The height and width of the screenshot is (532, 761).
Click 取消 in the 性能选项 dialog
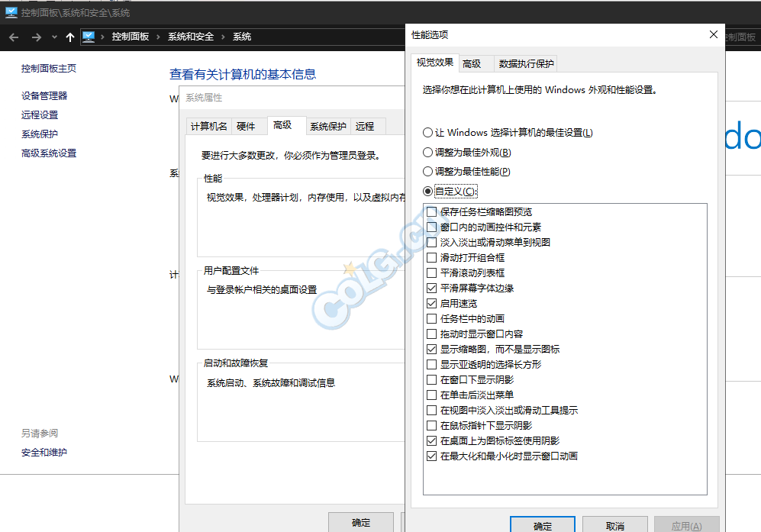point(614,525)
